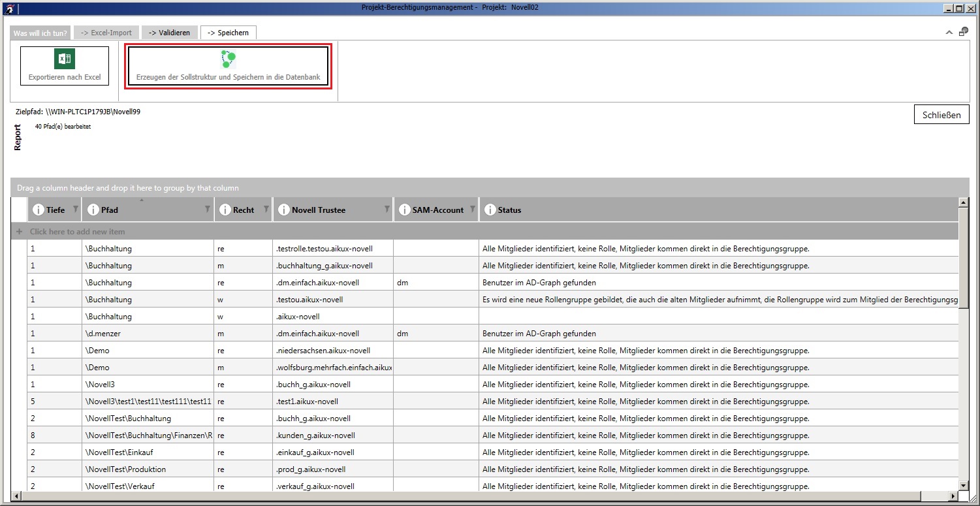
Task: Click the vertical scrollbar up arrow
Action: click(x=964, y=202)
